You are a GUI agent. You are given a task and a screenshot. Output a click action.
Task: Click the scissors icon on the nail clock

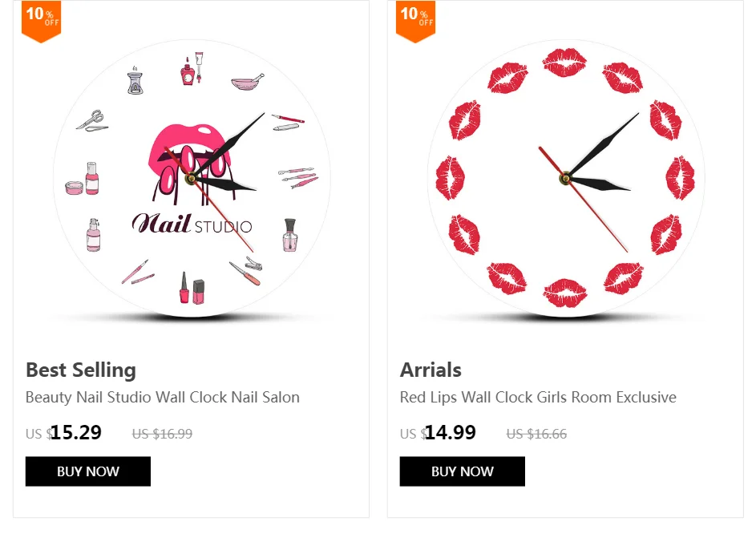tap(92, 120)
